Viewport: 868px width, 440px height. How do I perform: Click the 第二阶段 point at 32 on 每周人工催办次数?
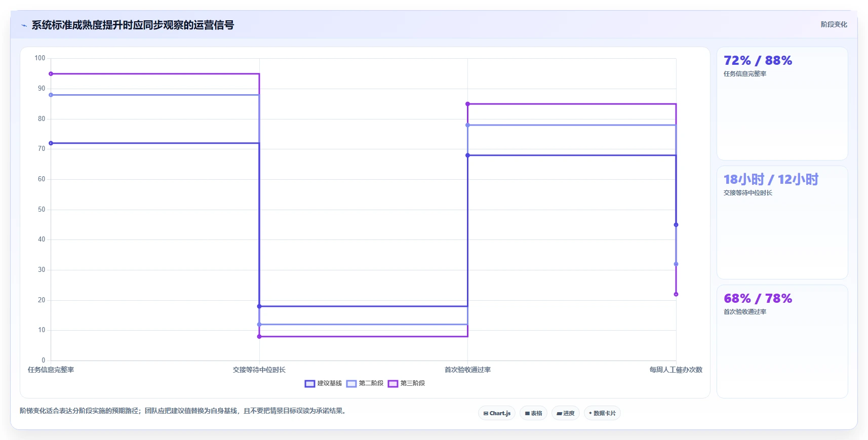click(x=676, y=264)
